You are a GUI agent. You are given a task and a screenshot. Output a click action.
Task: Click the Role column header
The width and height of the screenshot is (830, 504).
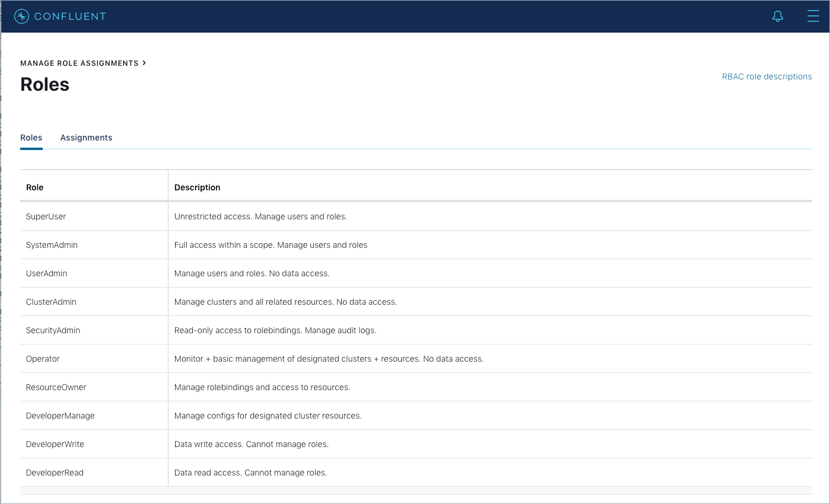pos(35,187)
